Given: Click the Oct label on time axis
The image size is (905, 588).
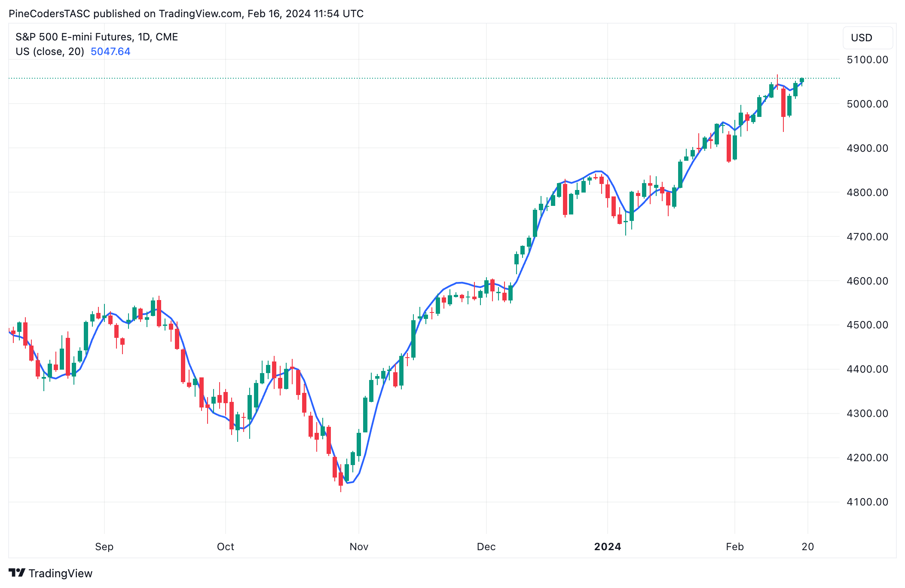Looking at the screenshot, I should click(226, 547).
